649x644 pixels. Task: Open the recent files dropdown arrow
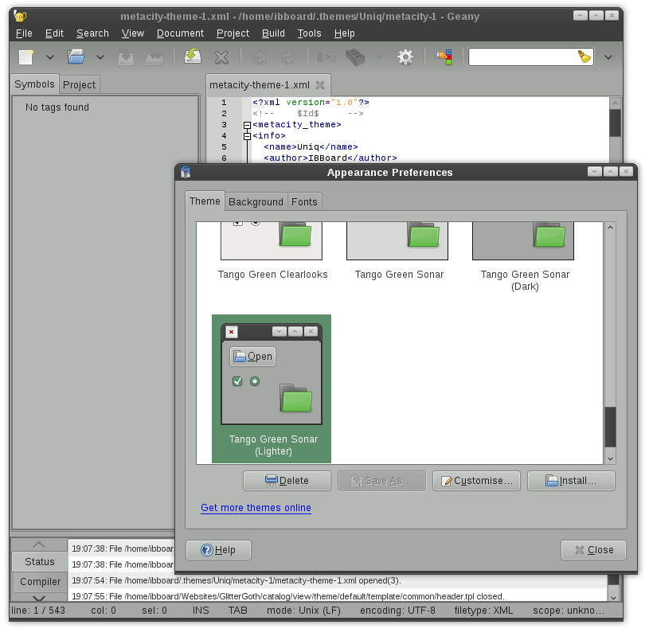click(100, 57)
